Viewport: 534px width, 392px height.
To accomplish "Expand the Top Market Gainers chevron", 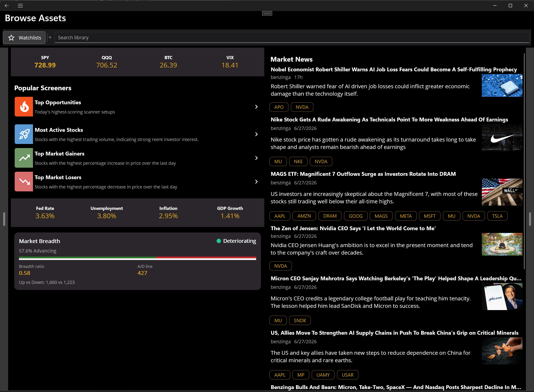I will pyautogui.click(x=256, y=158).
